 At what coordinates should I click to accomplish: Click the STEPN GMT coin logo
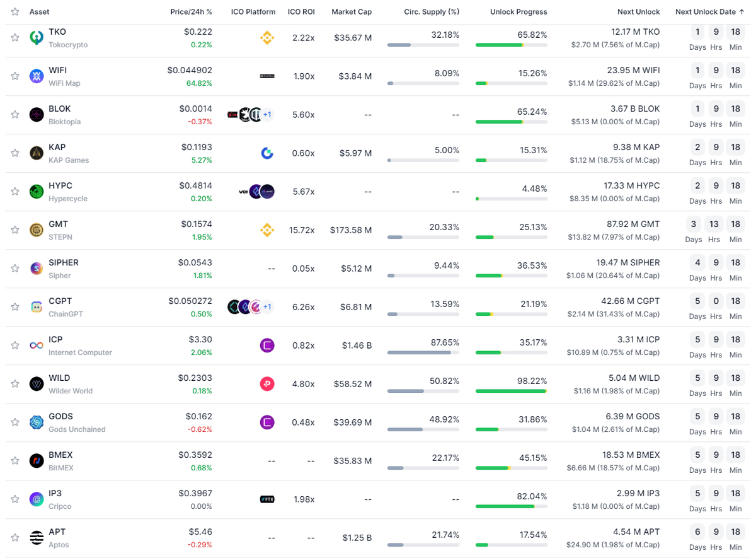tap(37, 230)
